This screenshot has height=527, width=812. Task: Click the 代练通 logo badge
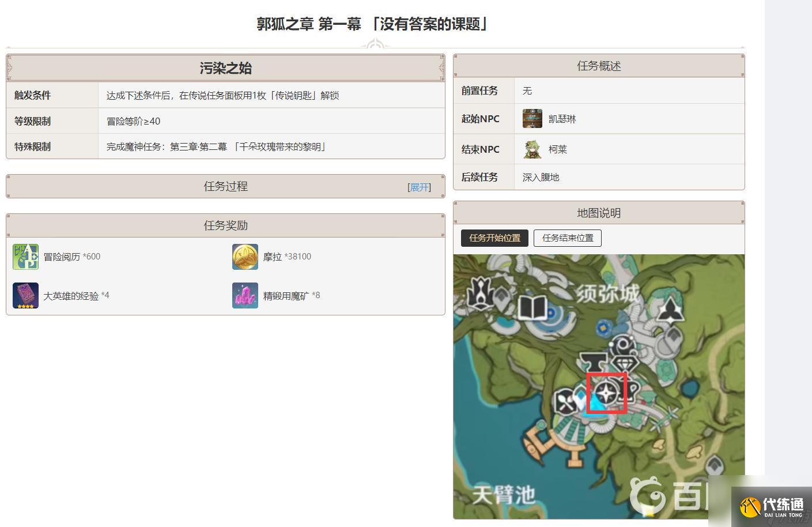click(772, 507)
